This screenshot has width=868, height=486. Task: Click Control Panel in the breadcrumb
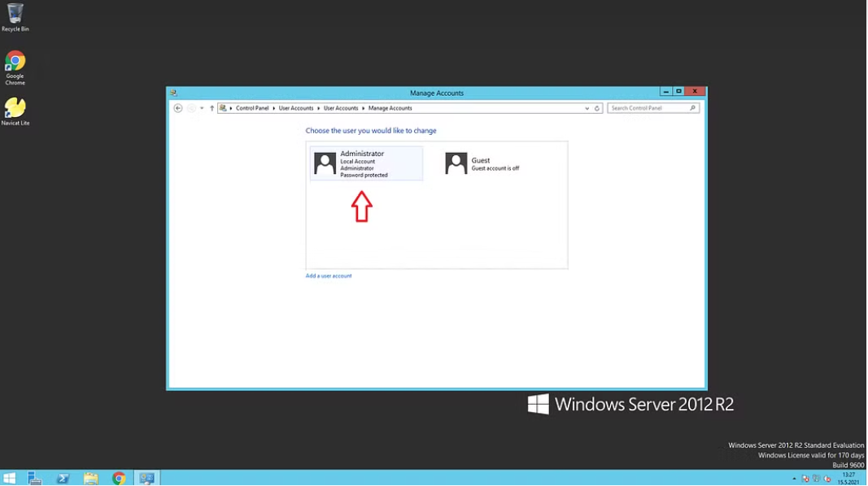252,108
